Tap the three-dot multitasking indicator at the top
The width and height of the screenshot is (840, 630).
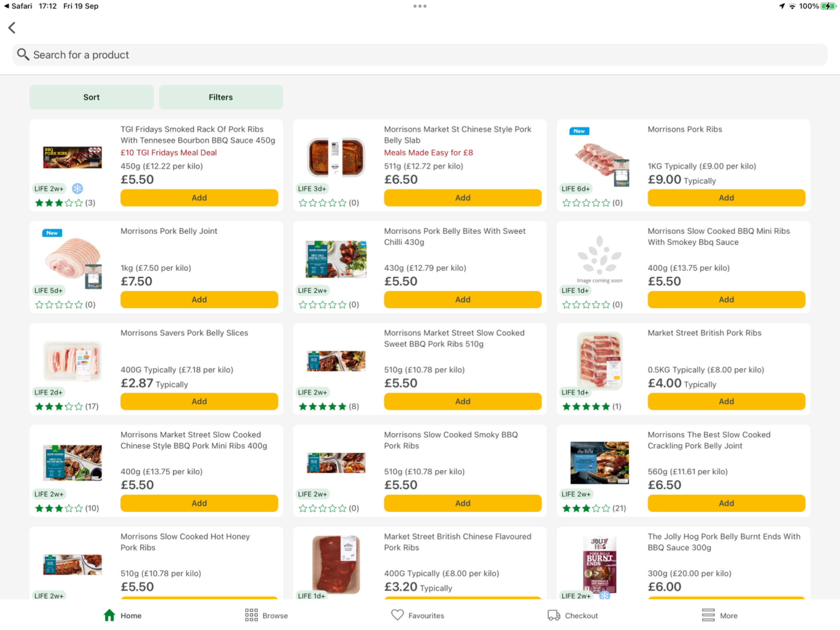[x=420, y=6]
